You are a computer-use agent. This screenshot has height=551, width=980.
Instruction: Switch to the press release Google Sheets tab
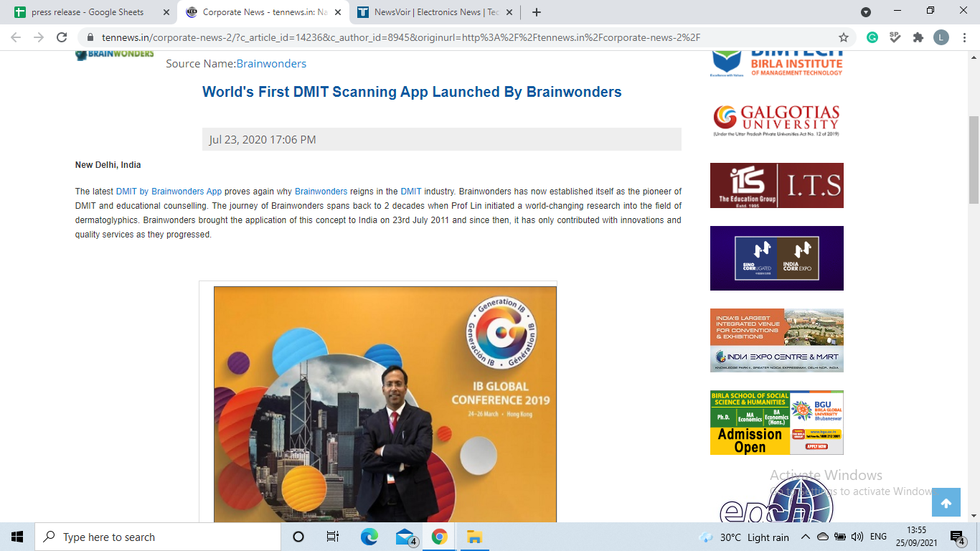(x=87, y=12)
